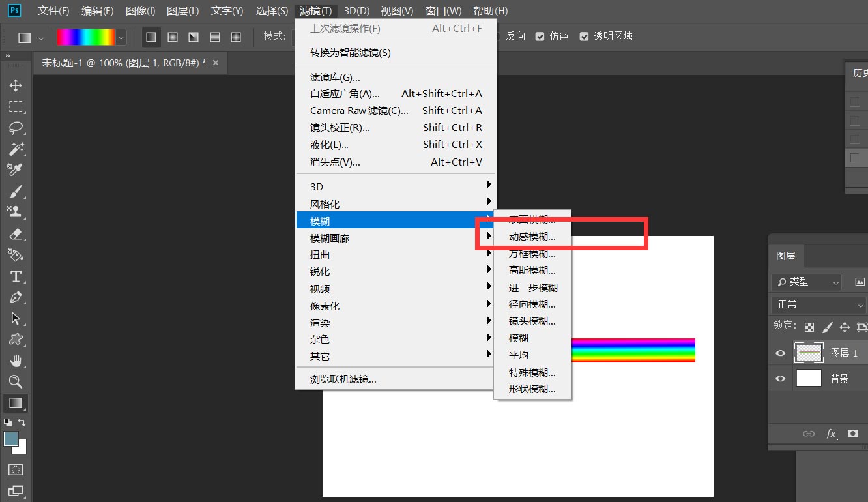Select the Gradient tool in toolbar
This screenshot has width=868, height=502.
(x=16, y=403)
